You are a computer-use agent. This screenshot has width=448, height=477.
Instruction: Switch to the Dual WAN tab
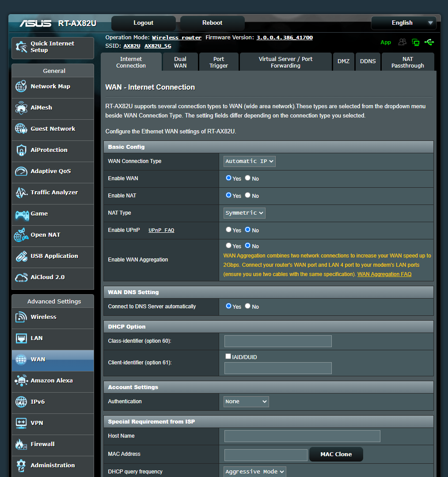180,62
